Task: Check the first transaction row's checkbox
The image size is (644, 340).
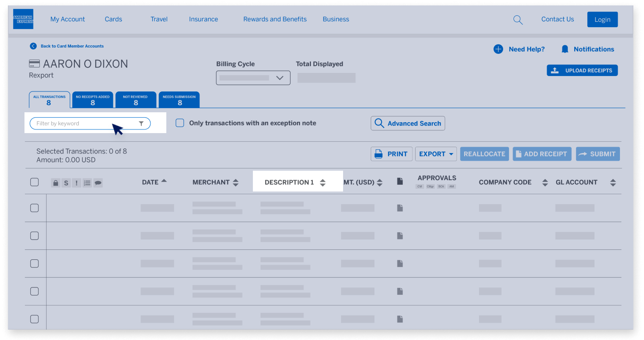Action: 34,208
